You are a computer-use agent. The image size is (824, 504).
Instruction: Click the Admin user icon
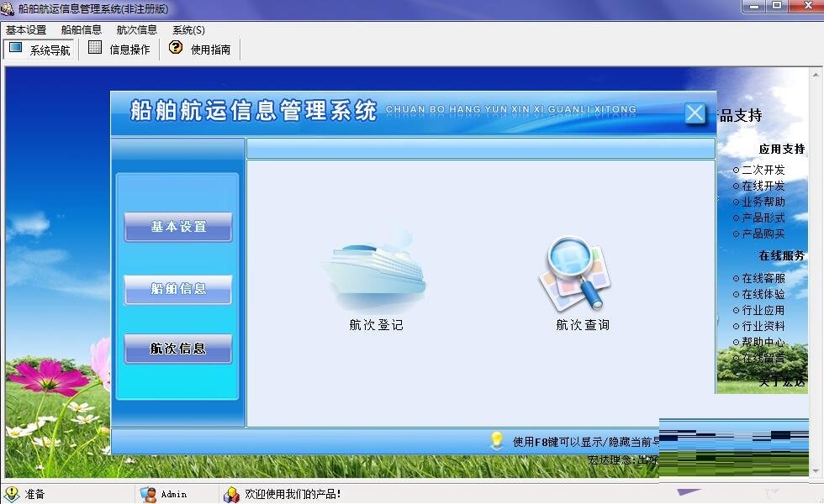click(x=148, y=494)
